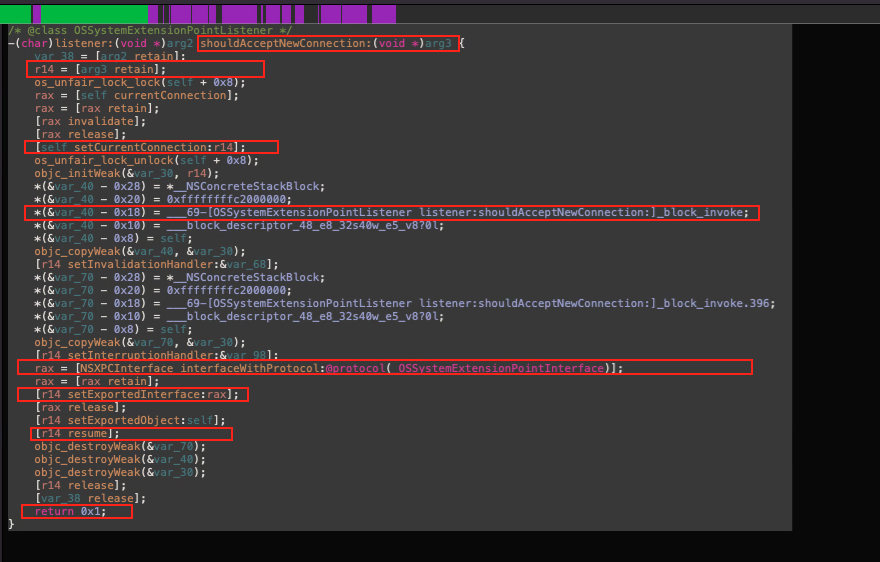Click the objc_copyWeak(&var_40, &var_30) line
880x562 pixels.
pos(140,251)
